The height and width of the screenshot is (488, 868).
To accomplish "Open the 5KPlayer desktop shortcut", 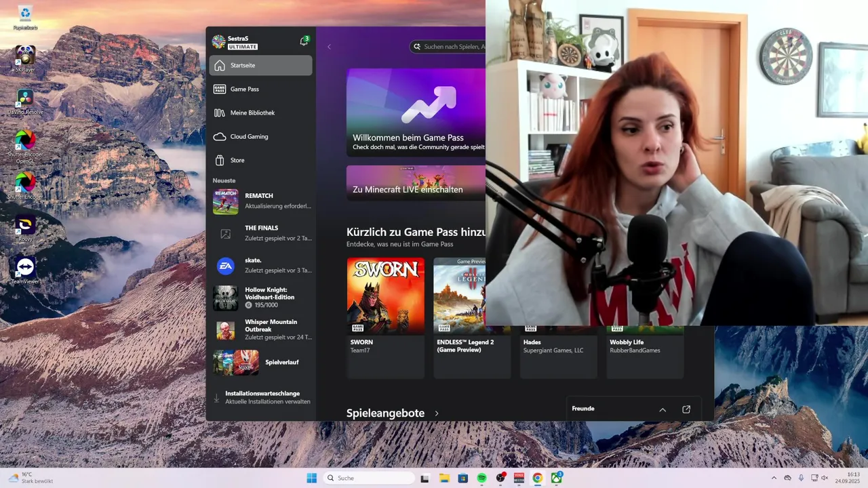I will (x=25, y=60).
